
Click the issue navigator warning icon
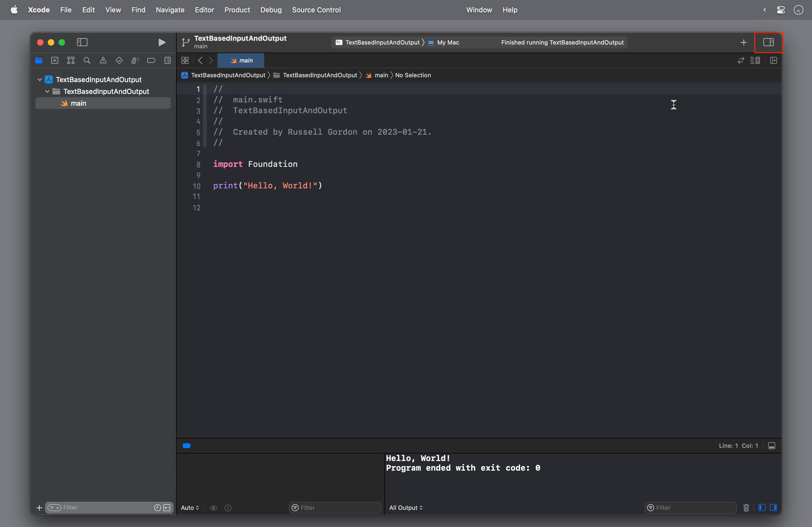(x=103, y=61)
